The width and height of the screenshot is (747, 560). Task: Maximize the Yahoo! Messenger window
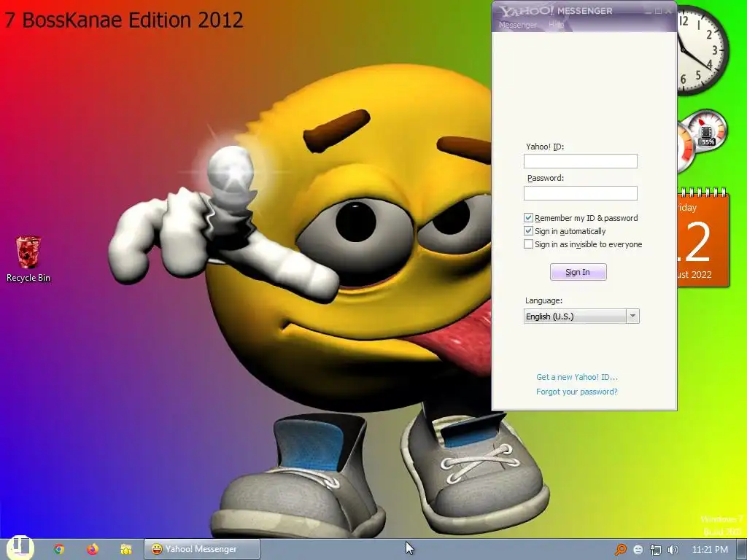pos(658,11)
